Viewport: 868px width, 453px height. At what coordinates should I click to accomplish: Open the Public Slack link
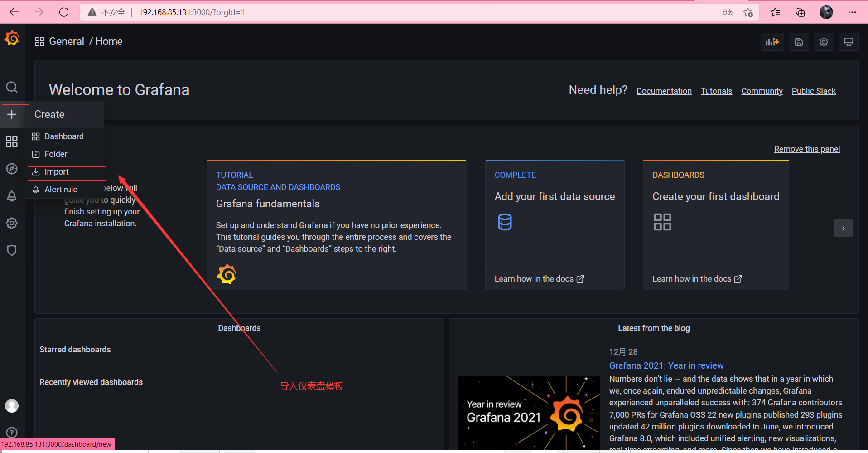(814, 91)
